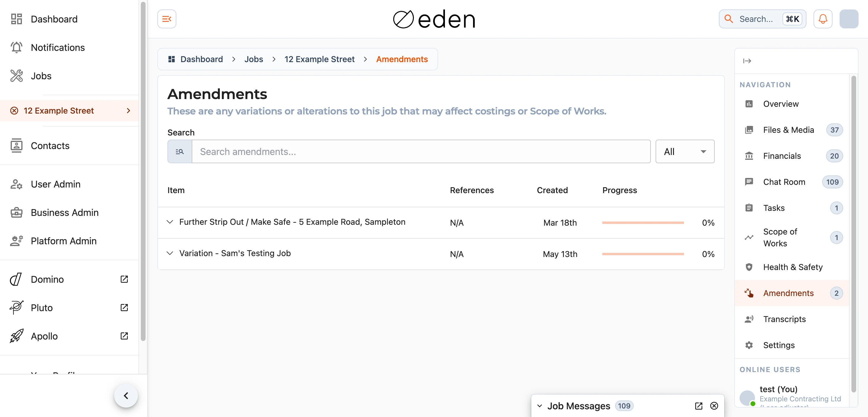Open Job Messages in a new window
868x417 pixels.
pyautogui.click(x=698, y=405)
